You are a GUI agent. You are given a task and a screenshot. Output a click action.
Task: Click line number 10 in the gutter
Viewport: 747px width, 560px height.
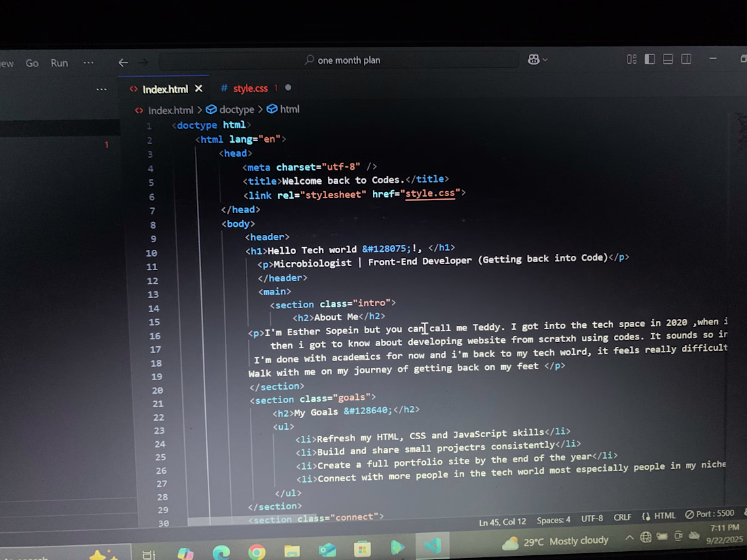151,253
